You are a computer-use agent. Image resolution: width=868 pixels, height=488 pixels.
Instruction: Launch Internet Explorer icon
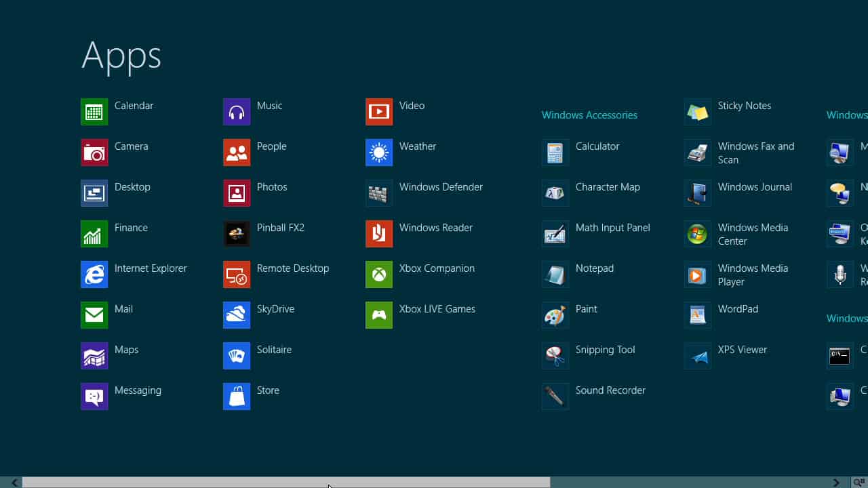(x=94, y=274)
